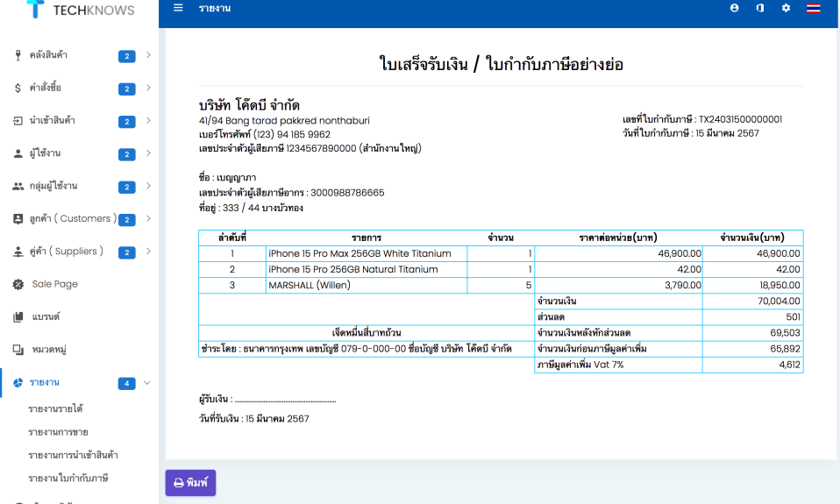The height and width of the screenshot is (504, 840).
Task: Click invoice number TX24031500000001
Action: (x=740, y=119)
